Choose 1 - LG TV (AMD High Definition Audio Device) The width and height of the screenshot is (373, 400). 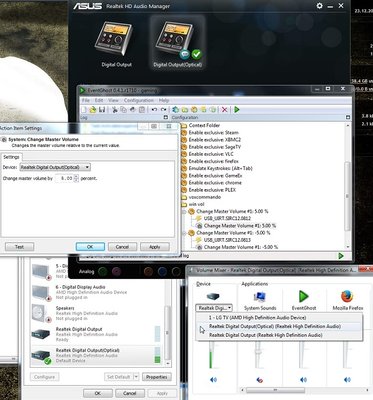257,318
